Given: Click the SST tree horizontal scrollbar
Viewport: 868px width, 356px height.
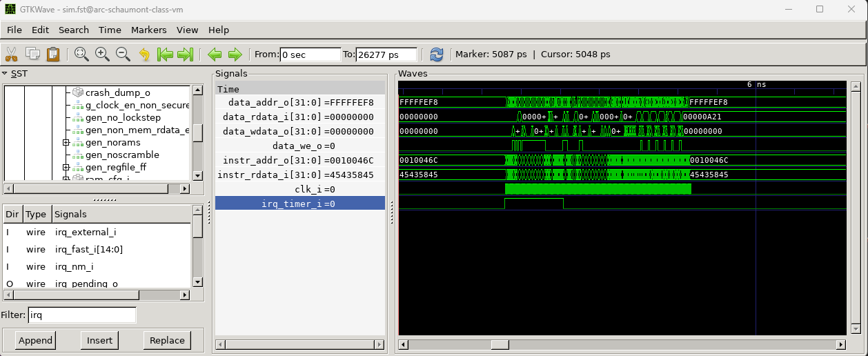Looking at the screenshot, I should [97, 188].
